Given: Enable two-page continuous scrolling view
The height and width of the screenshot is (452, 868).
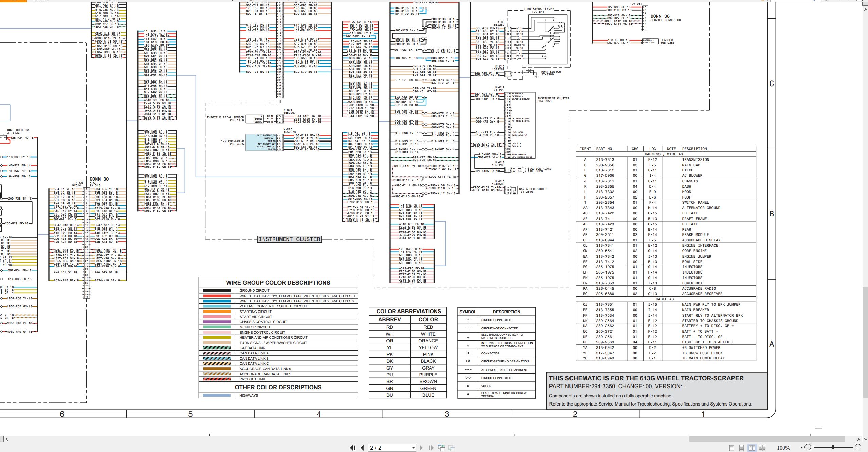Looking at the screenshot, I should [x=762, y=448].
